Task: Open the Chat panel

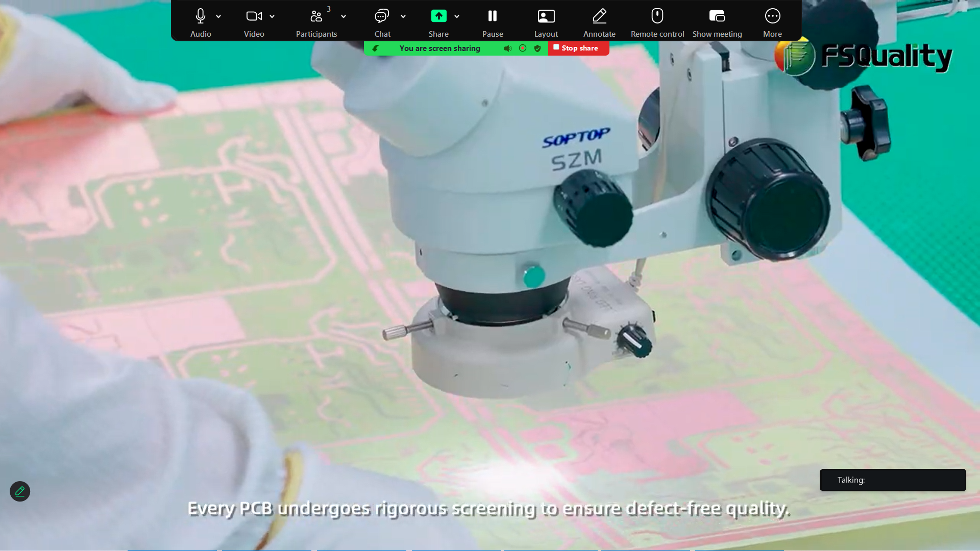Action: click(x=382, y=16)
